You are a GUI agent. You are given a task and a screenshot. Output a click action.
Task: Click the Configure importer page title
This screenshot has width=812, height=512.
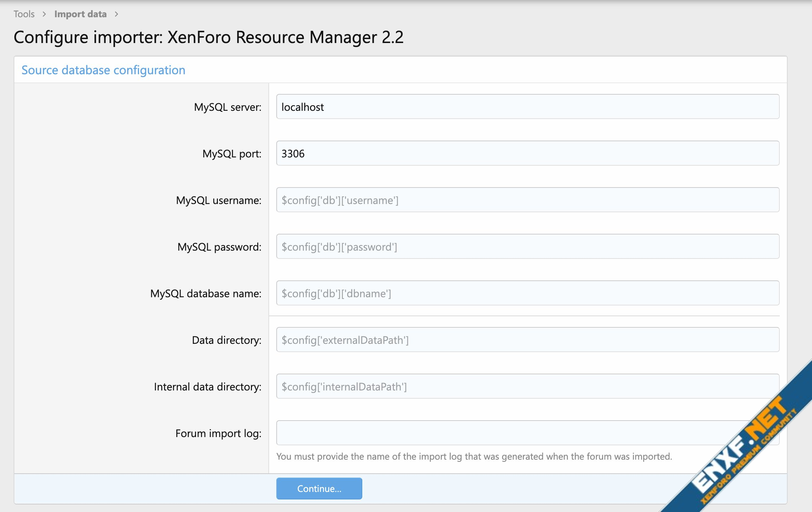coord(209,37)
